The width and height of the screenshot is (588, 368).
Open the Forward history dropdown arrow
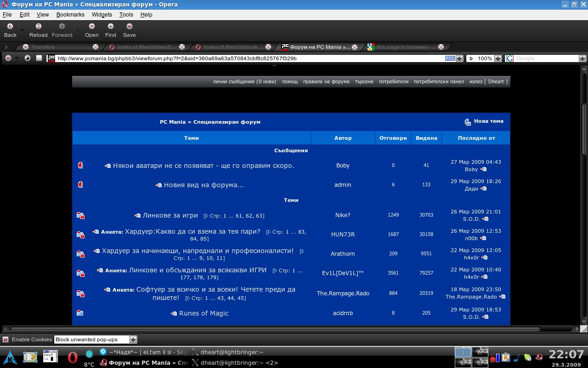[77, 30]
